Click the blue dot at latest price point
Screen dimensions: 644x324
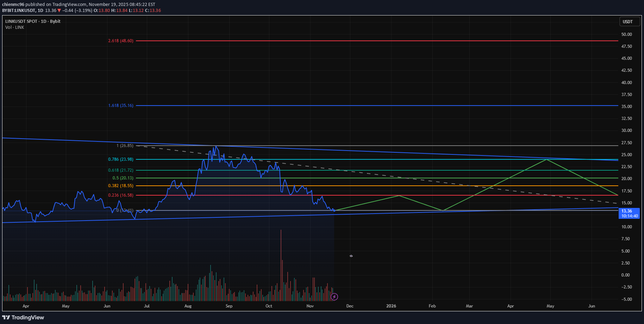334,210
